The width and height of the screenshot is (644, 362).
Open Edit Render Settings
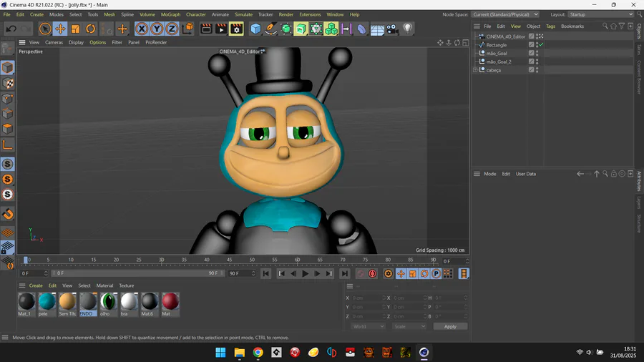[237, 29]
